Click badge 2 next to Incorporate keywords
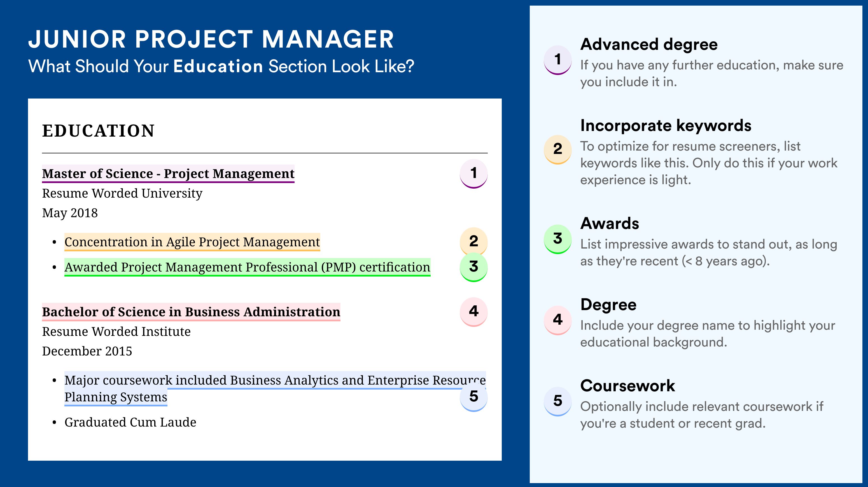Viewport: 868px width, 487px height. (x=557, y=149)
